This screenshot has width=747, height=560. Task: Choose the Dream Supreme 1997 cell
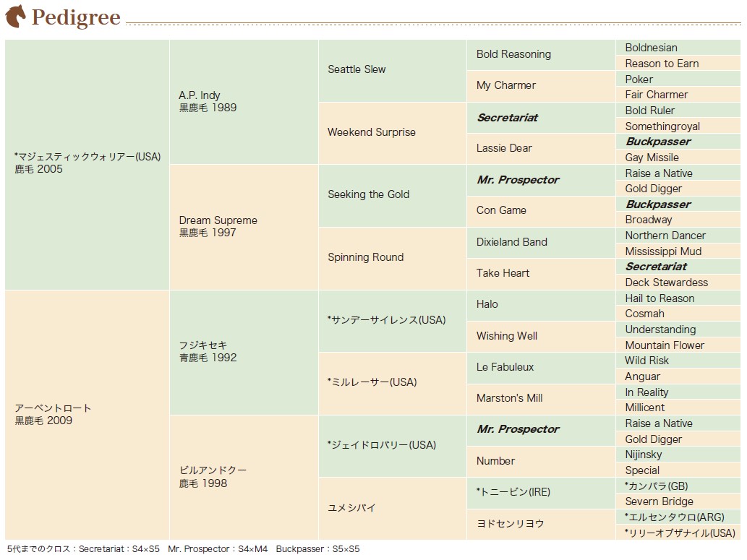[244, 227]
